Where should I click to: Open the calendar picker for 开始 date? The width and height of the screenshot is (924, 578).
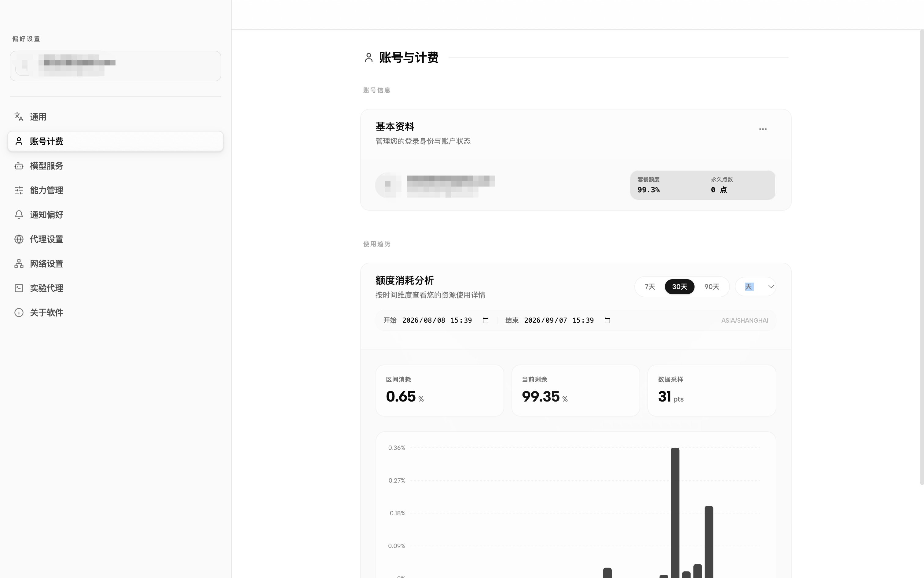click(485, 320)
